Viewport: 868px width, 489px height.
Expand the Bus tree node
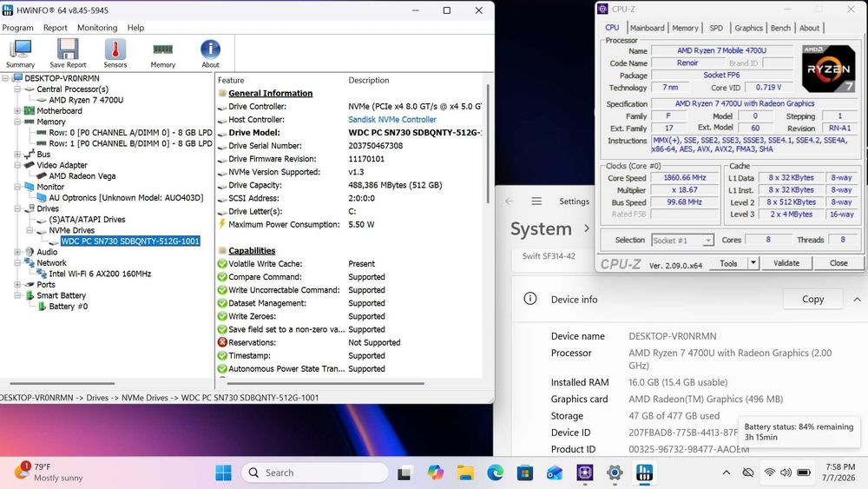(17, 155)
